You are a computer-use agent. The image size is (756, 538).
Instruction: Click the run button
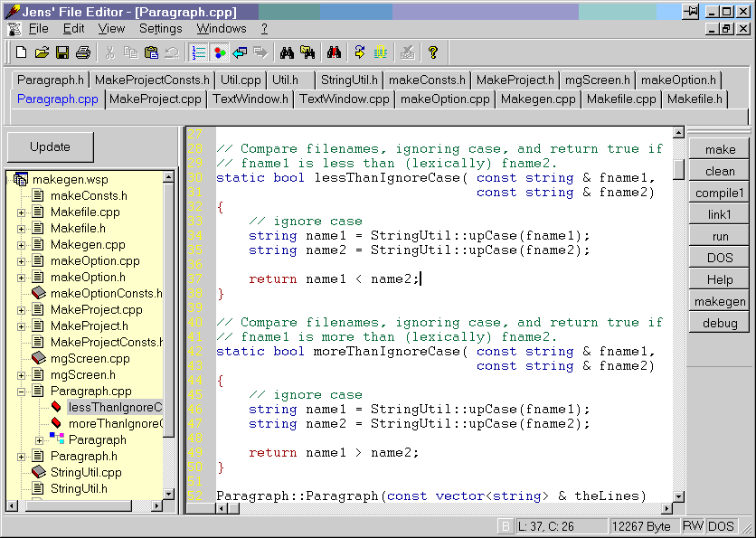pyautogui.click(x=720, y=236)
